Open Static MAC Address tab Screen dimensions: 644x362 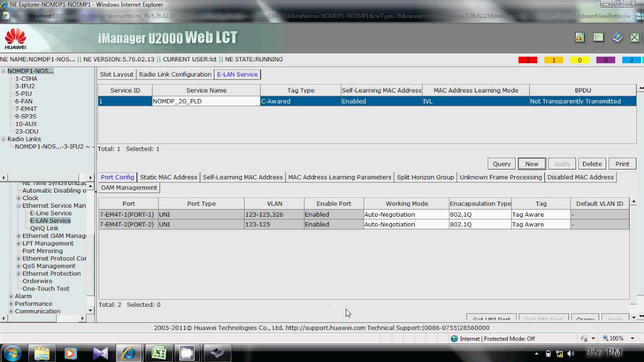[x=169, y=177]
